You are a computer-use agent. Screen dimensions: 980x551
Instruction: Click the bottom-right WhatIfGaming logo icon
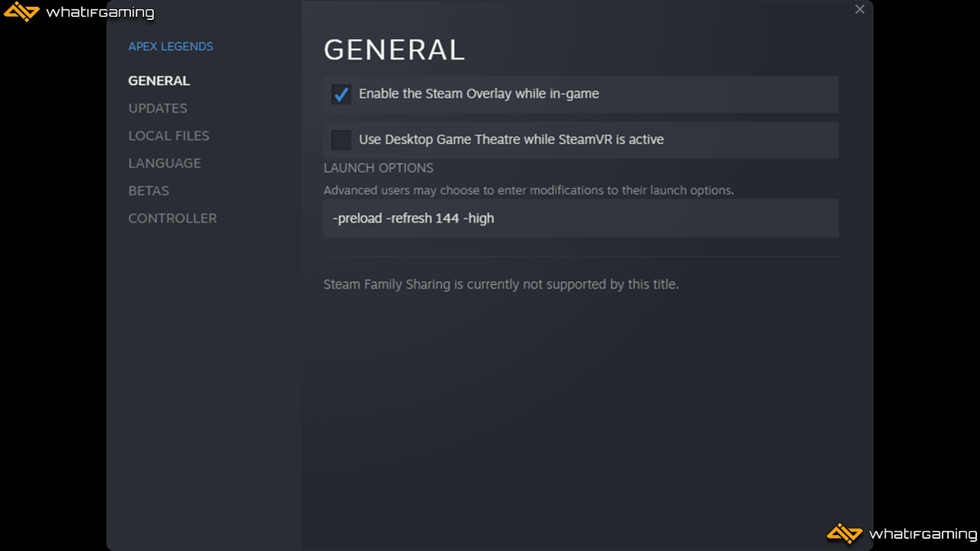coord(845,533)
